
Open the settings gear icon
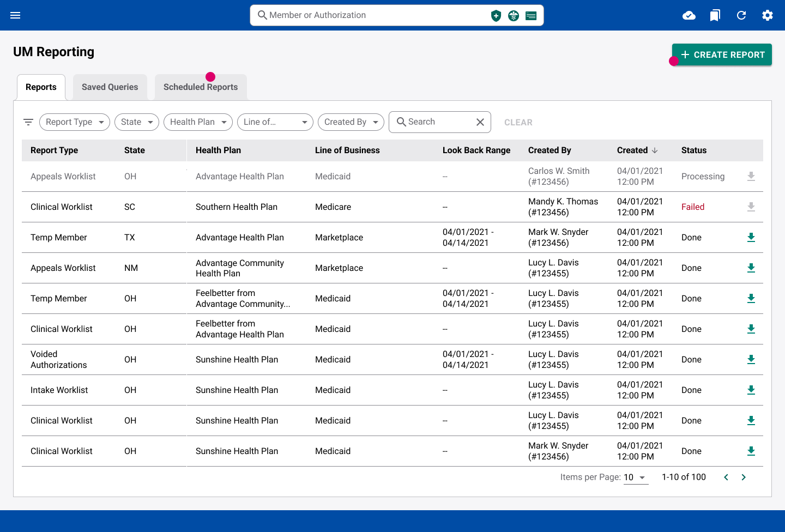(768, 15)
